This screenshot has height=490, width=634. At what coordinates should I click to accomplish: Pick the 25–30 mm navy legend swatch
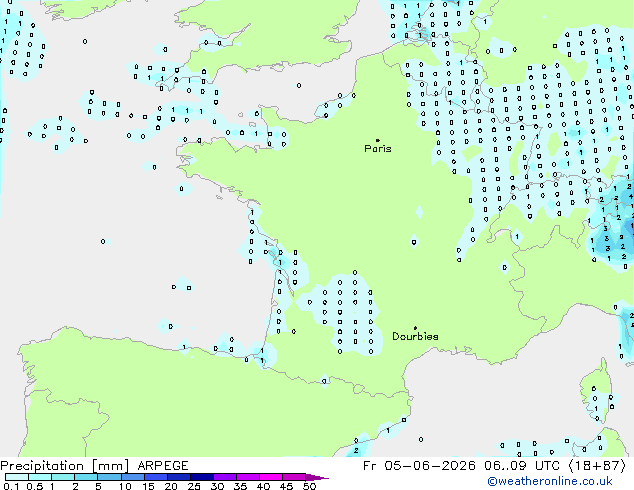[201, 477]
